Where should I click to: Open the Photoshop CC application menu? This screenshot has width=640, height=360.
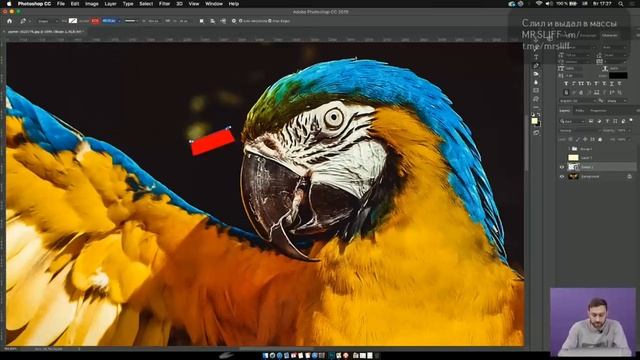point(34,4)
